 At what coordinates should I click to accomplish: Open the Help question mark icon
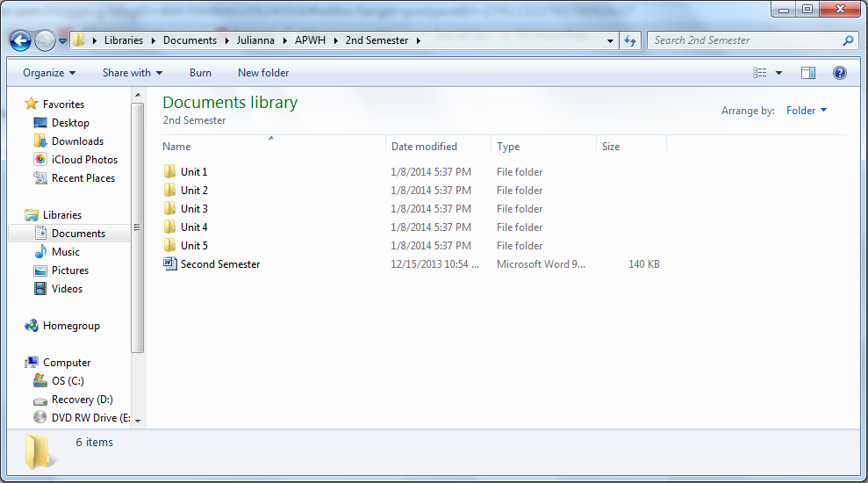pyautogui.click(x=839, y=73)
